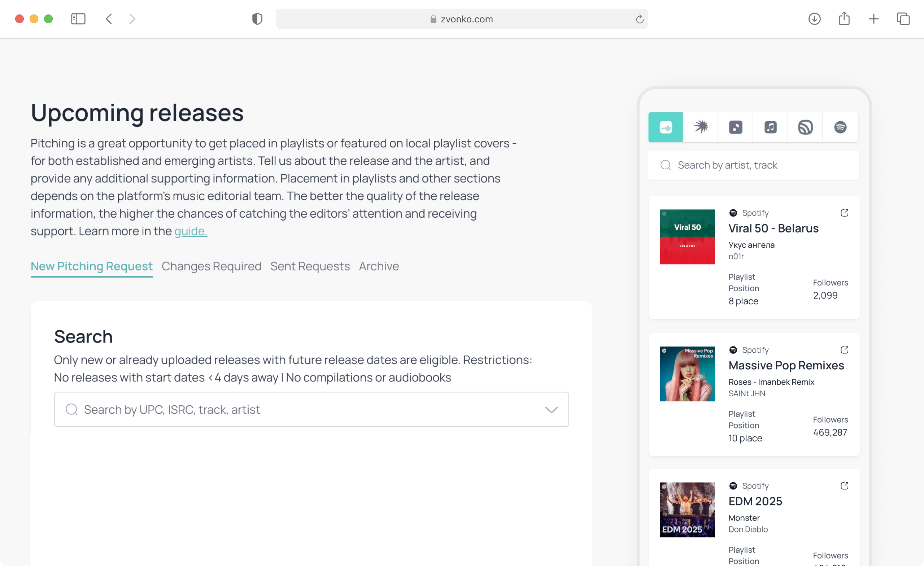Screen dimensions: 924x566
Task: Select the Apple Music note icon filter
Action: (770, 127)
